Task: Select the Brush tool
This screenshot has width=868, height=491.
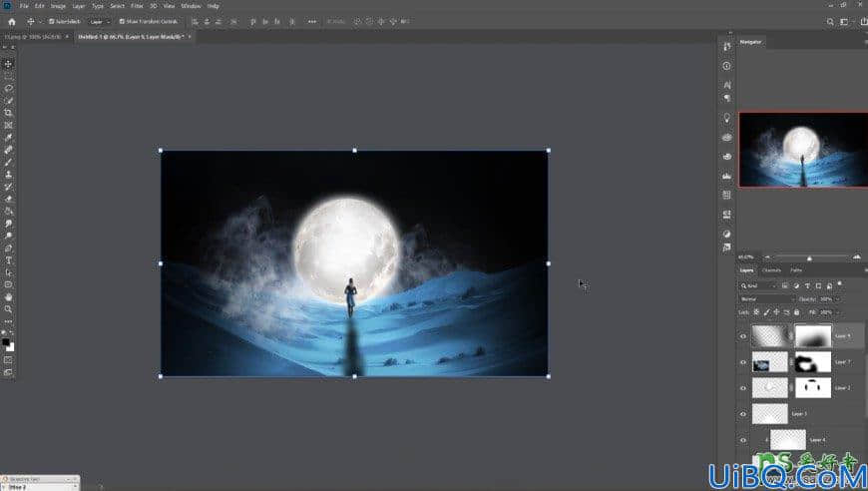Action: click(8, 163)
